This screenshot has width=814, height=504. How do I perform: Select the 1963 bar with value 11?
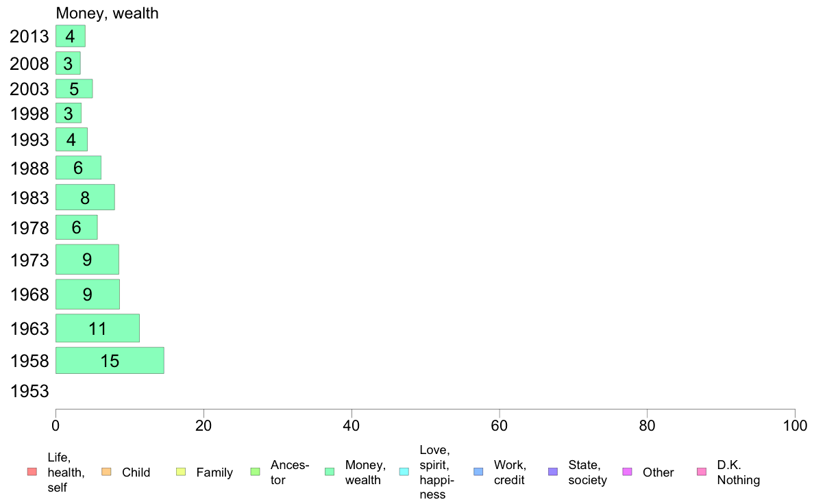[x=97, y=328]
